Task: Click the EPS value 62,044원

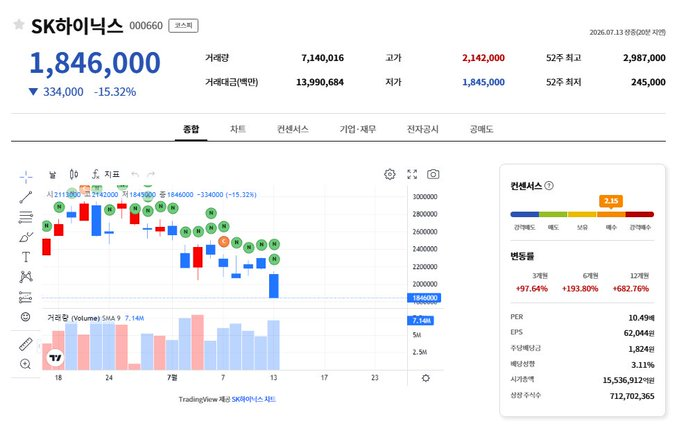Action: [x=639, y=333]
